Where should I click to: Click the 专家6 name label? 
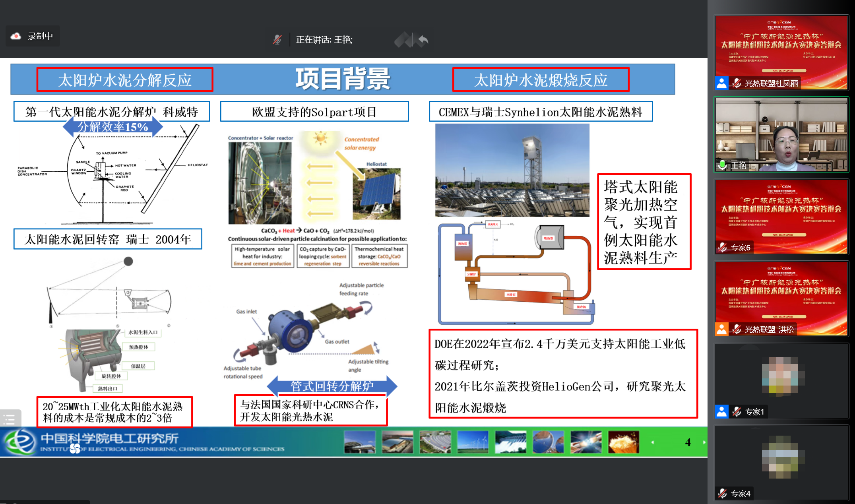pyautogui.click(x=741, y=247)
